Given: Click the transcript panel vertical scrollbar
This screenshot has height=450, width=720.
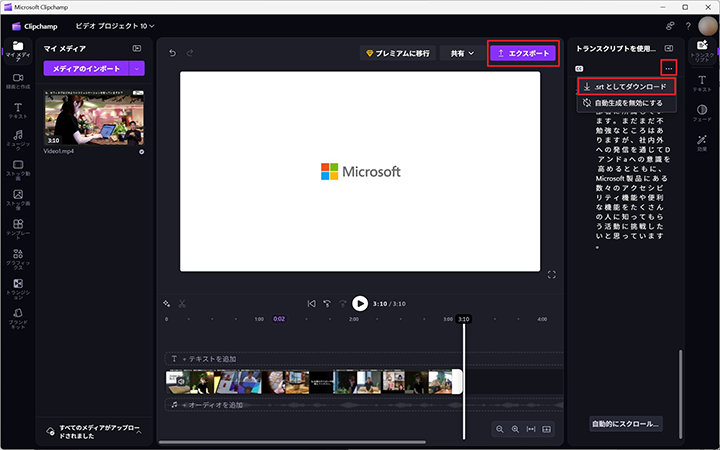Looking at the screenshot, I should [x=681, y=394].
